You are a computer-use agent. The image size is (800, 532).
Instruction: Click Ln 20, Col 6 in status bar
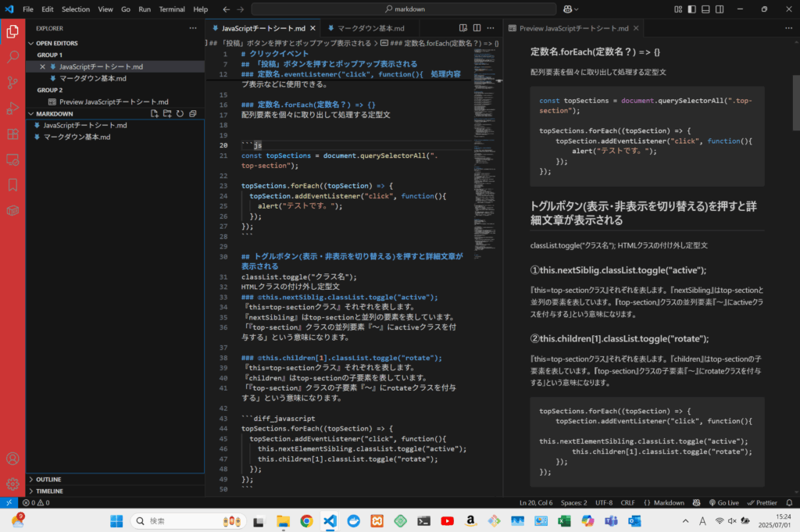click(x=536, y=502)
